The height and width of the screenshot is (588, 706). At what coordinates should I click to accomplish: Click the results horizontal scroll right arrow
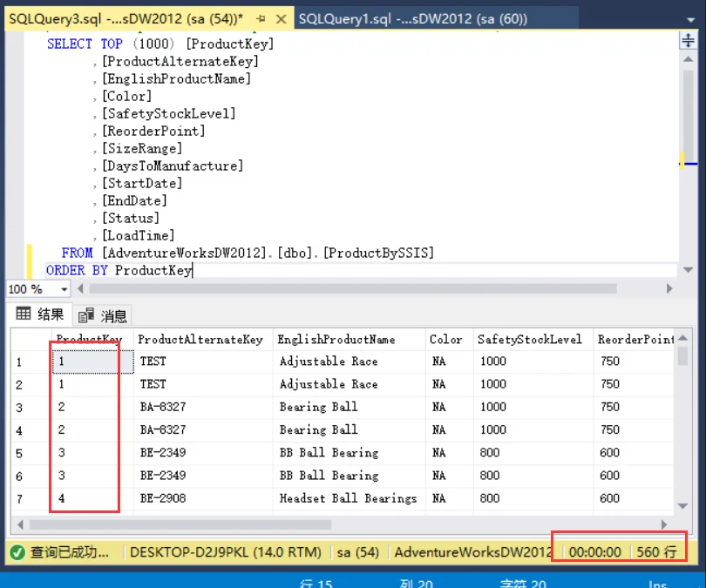[x=664, y=524]
